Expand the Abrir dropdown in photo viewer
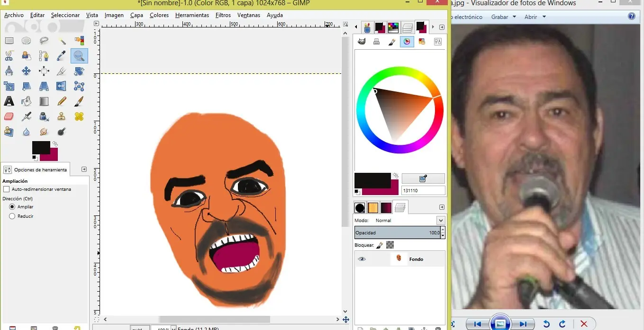This screenshot has height=330, width=644. pyautogui.click(x=535, y=17)
